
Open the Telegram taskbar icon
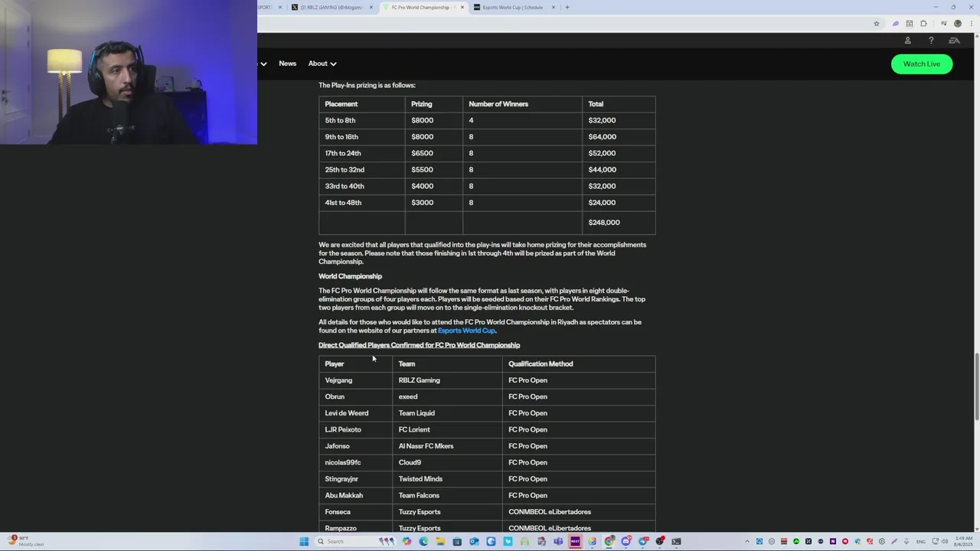coord(642,542)
